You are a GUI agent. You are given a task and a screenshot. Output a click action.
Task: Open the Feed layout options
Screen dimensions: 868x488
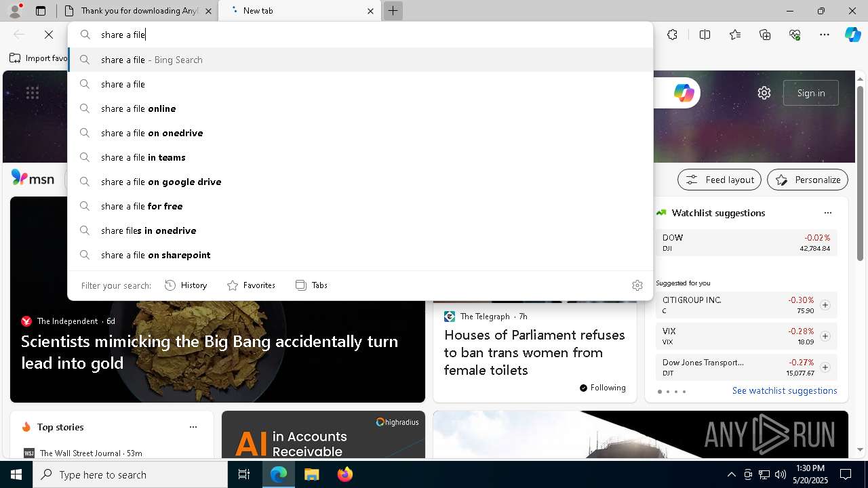(x=719, y=180)
